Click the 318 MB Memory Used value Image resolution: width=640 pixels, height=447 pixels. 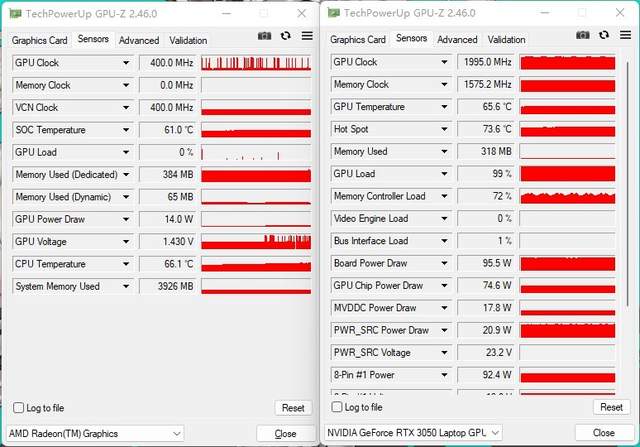[485, 151]
